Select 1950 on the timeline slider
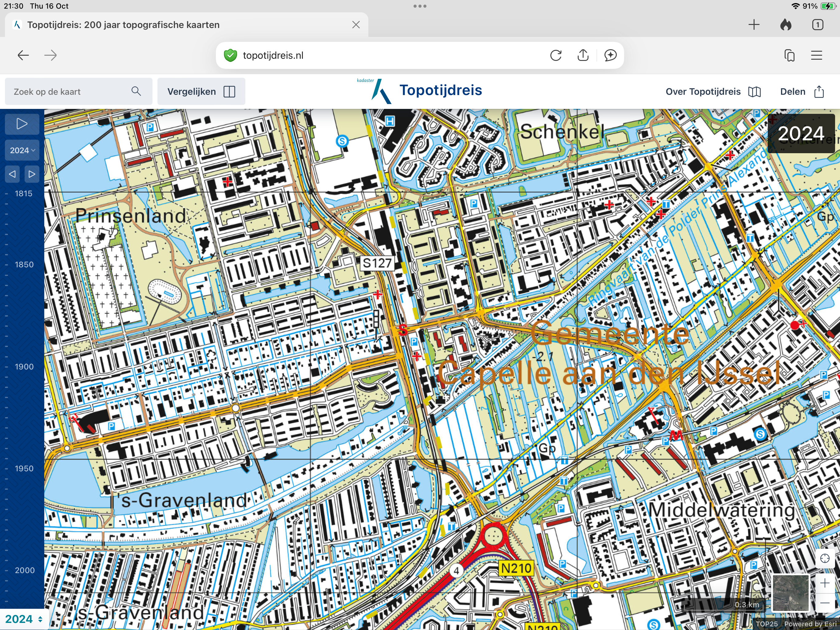 click(x=24, y=469)
